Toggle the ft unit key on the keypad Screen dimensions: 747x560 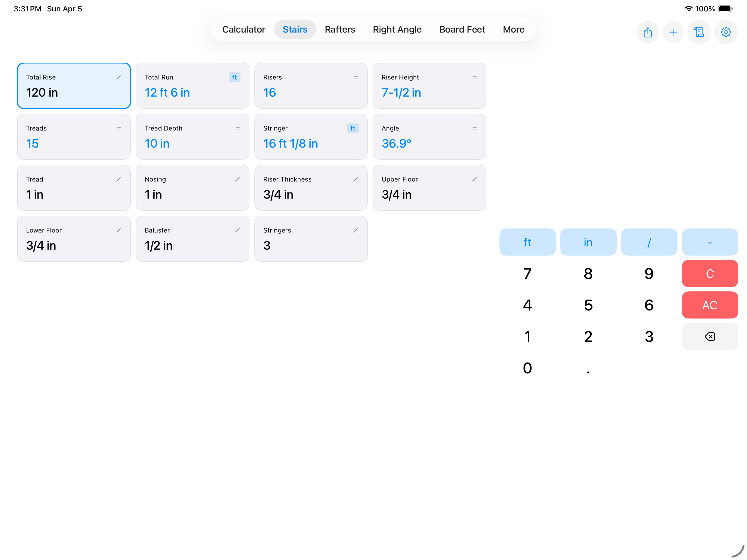coord(527,242)
